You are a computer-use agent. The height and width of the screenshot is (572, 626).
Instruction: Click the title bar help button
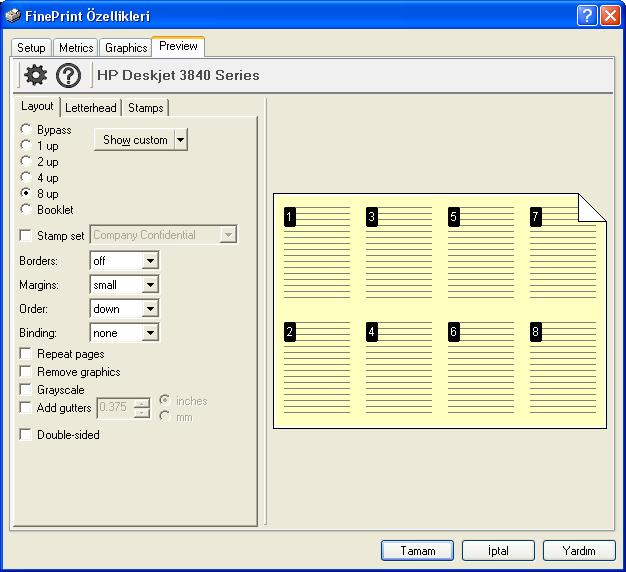(587, 16)
